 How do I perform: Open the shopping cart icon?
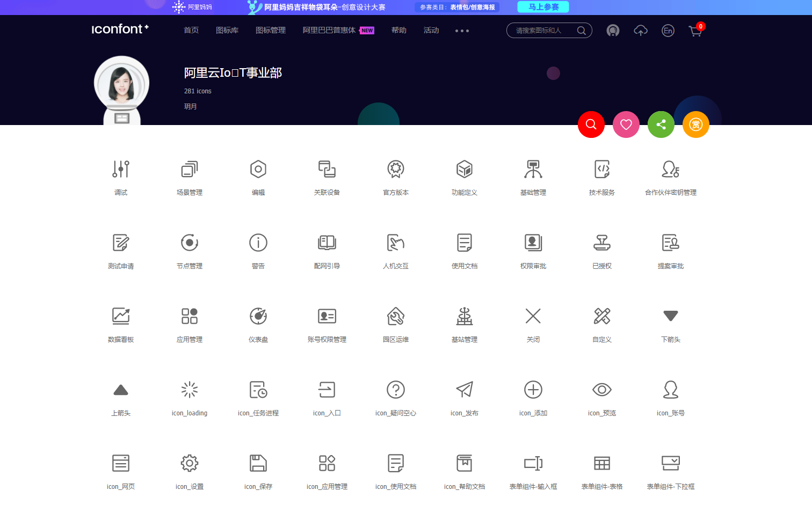pos(695,31)
